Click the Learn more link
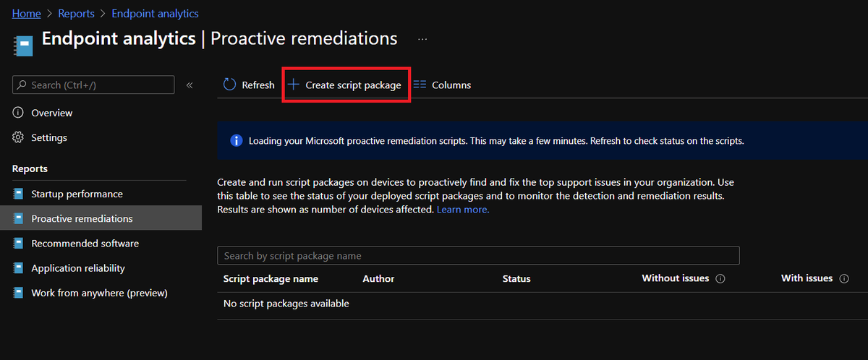Image resolution: width=868 pixels, height=360 pixels. pyautogui.click(x=463, y=210)
